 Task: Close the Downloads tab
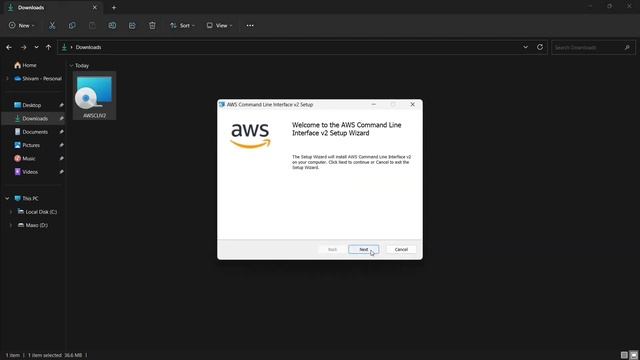(95, 7)
